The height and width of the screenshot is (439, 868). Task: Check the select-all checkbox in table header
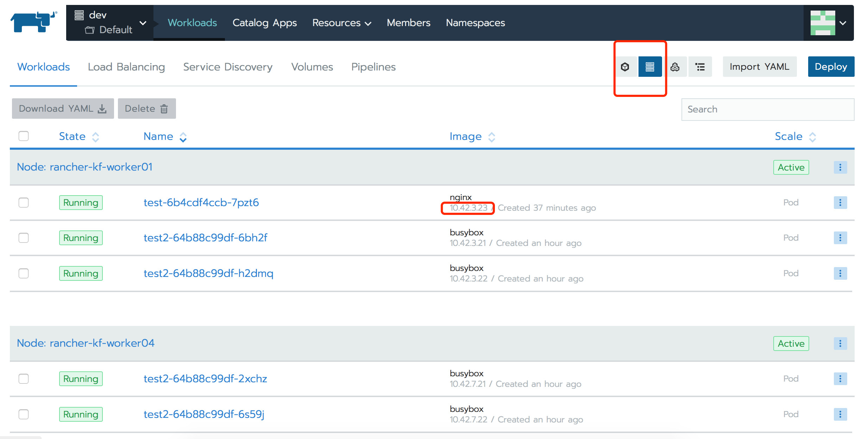coord(24,136)
